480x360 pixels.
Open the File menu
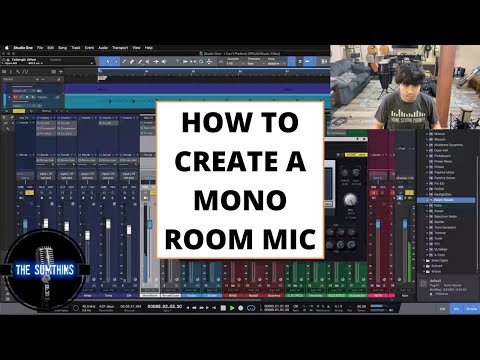(40, 48)
